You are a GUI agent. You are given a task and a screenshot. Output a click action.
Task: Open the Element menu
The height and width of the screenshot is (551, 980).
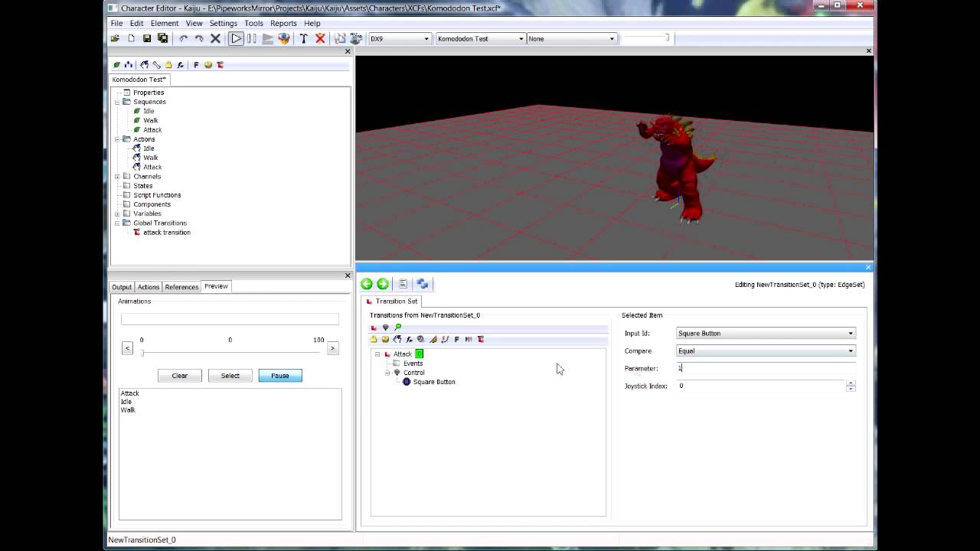tap(165, 24)
